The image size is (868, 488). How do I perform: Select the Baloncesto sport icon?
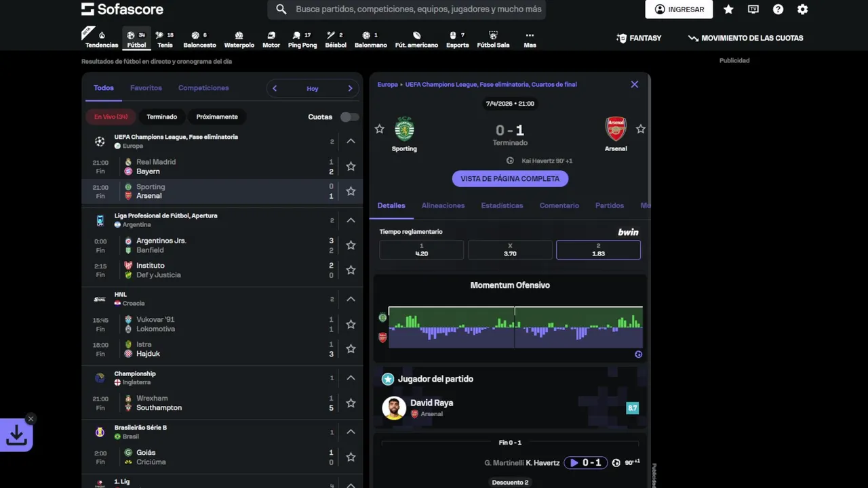click(x=199, y=39)
